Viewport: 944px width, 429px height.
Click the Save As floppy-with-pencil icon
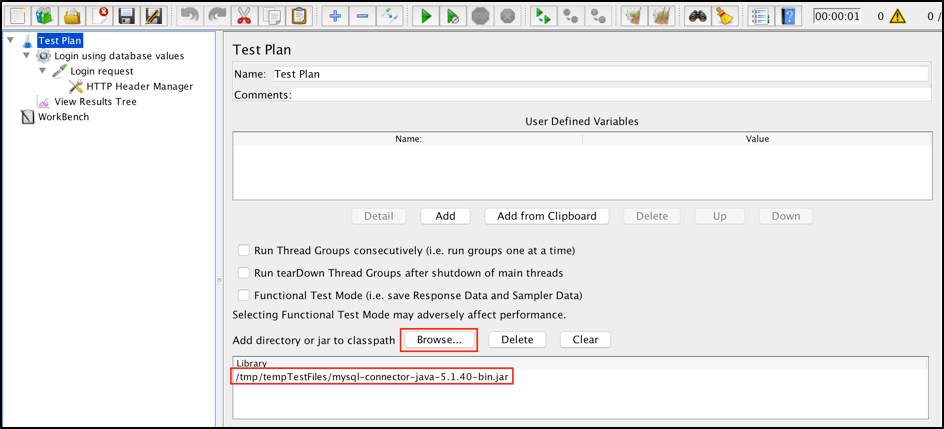pyautogui.click(x=154, y=16)
